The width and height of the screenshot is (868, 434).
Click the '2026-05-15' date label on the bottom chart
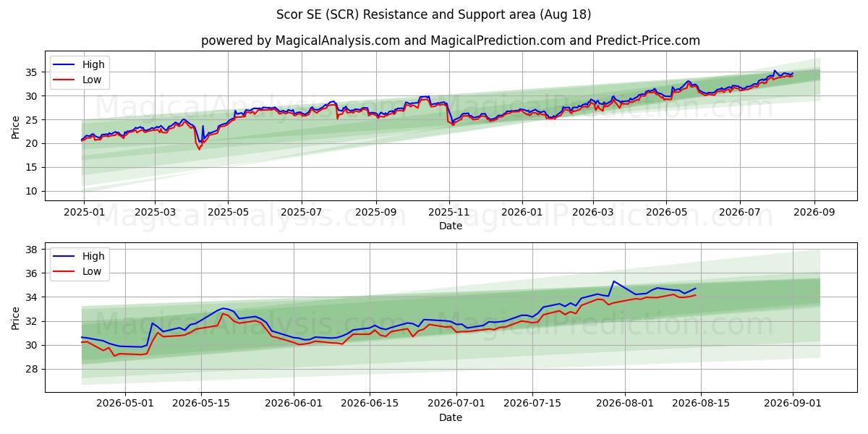point(201,404)
